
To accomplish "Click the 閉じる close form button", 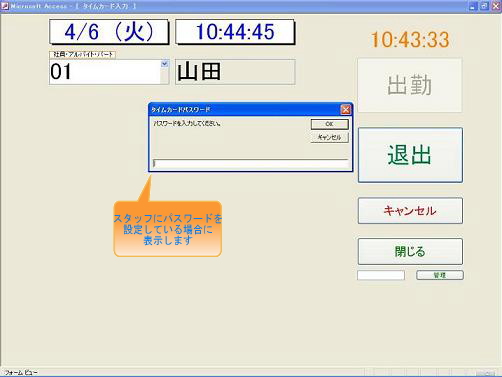I will [x=410, y=251].
